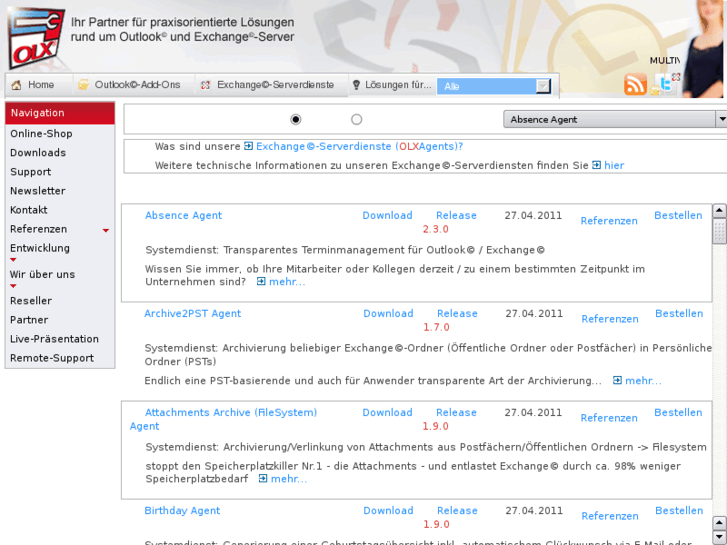Expand the Wir über uns submenu arrow
Screen dimensions: 727x545
click(x=13, y=286)
